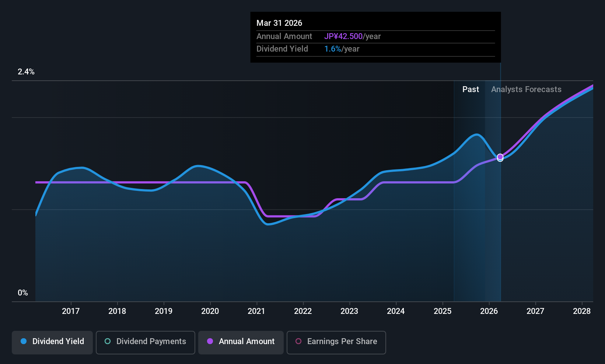
Task: Show the Earnings Per Share series
Action: pos(336,342)
